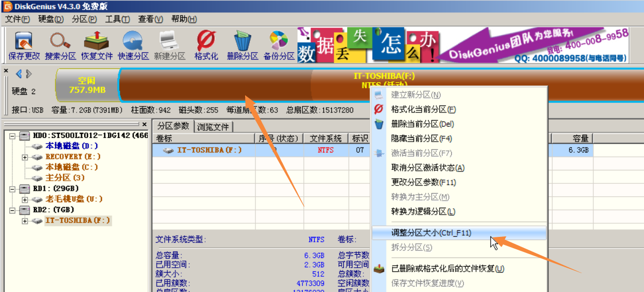Launch Quick Partition (快速分区) tool
644x292 pixels.
133,45
